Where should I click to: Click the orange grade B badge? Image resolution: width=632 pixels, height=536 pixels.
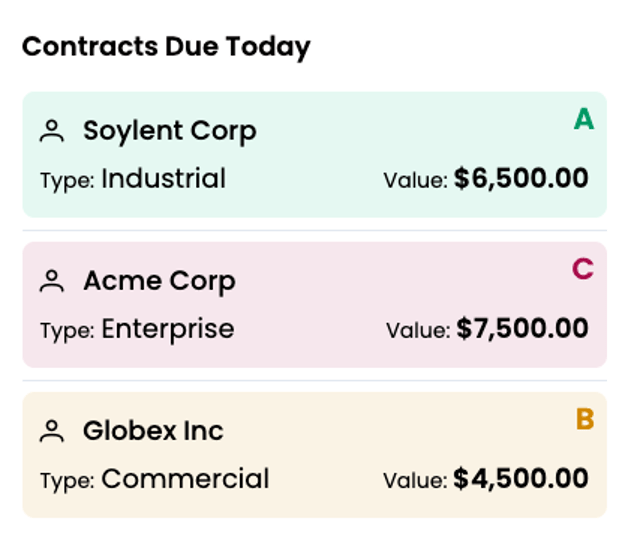click(585, 419)
